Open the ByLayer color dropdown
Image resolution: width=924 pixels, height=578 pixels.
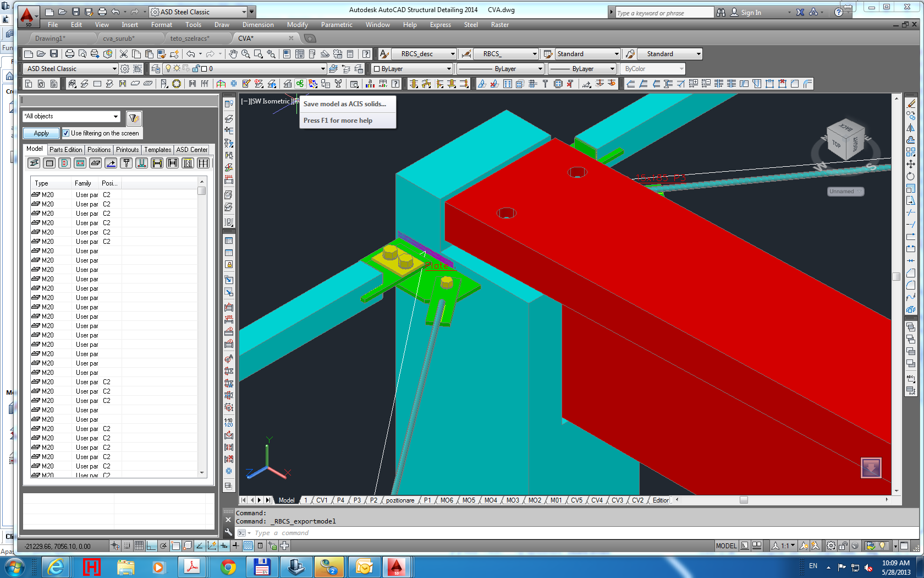pyautogui.click(x=448, y=68)
